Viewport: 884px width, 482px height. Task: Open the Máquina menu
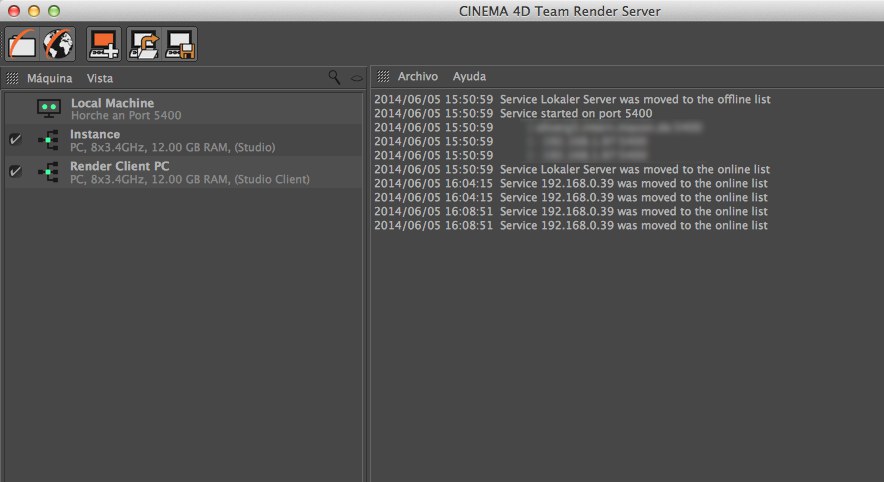pyautogui.click(x=49, y=78)
